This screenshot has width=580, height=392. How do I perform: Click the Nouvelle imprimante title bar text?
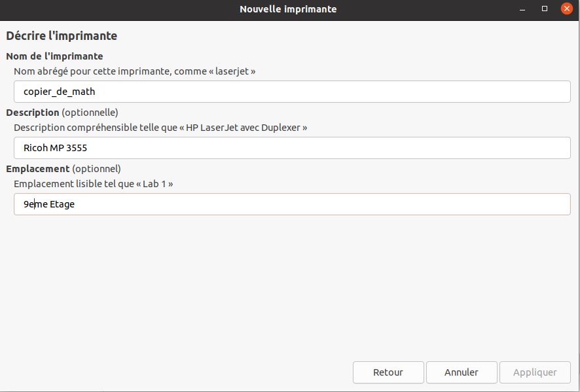[x=288, y=9]
